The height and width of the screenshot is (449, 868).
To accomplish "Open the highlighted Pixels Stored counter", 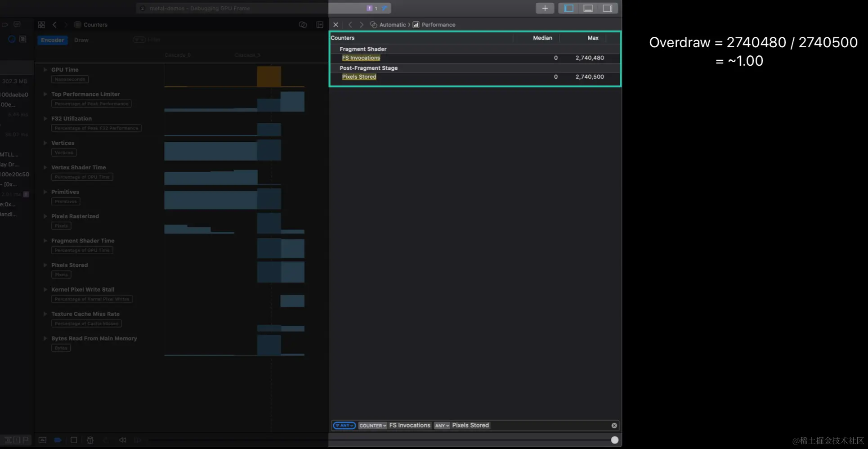I will tap(359, 76).
